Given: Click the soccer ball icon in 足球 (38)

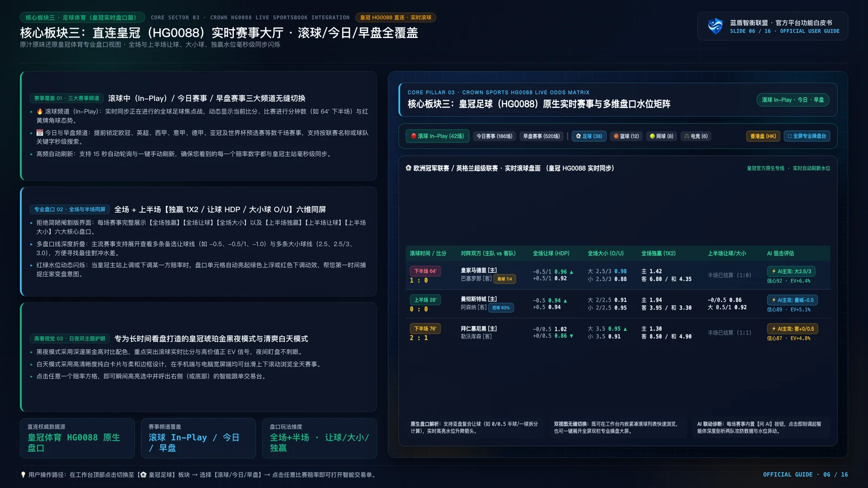Looking at the screenshot, I should point(578,136).
